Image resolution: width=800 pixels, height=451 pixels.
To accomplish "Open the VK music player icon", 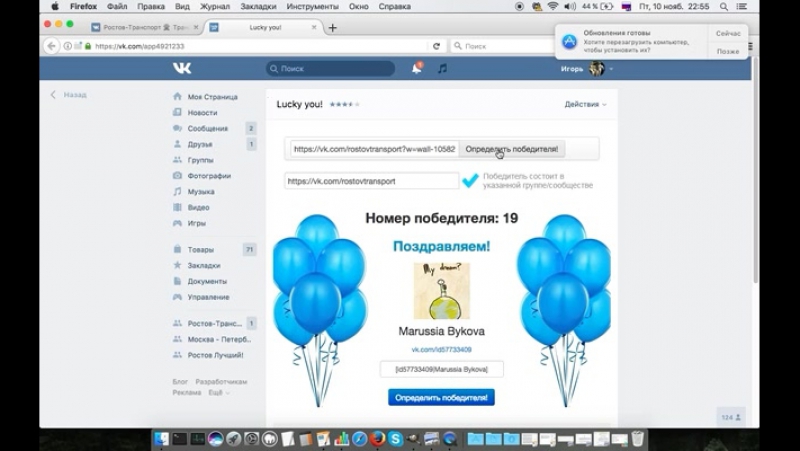I will pos(442,68).
